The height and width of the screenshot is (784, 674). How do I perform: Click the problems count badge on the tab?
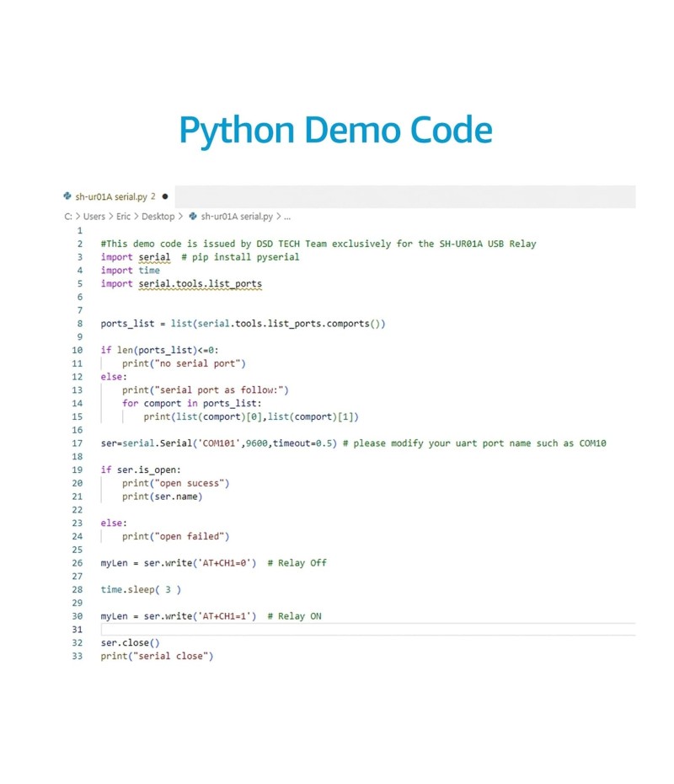click(x=152, y=196)
